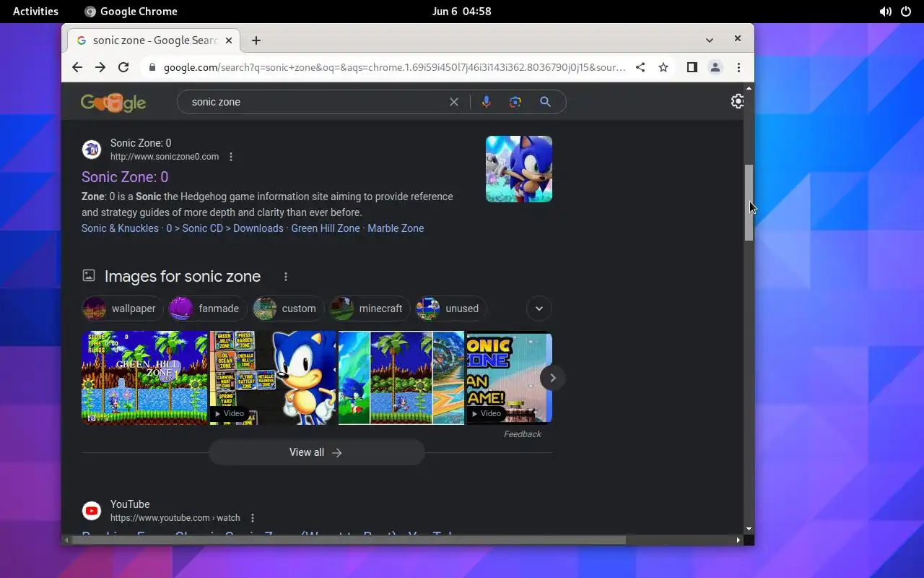The width and height of the screenshot is (924, 578).
Task: Show next images carousel arrow
Action: pyautogui.click(x=553, y=378)
